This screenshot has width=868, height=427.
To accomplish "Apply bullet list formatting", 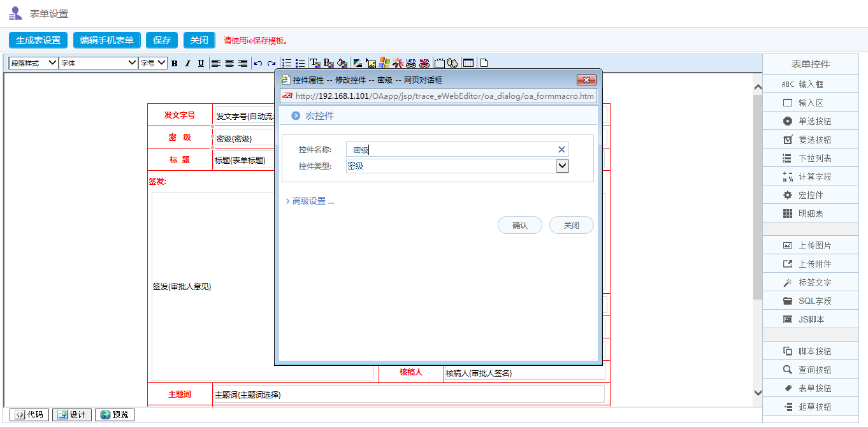I will [x=300, y=62].
